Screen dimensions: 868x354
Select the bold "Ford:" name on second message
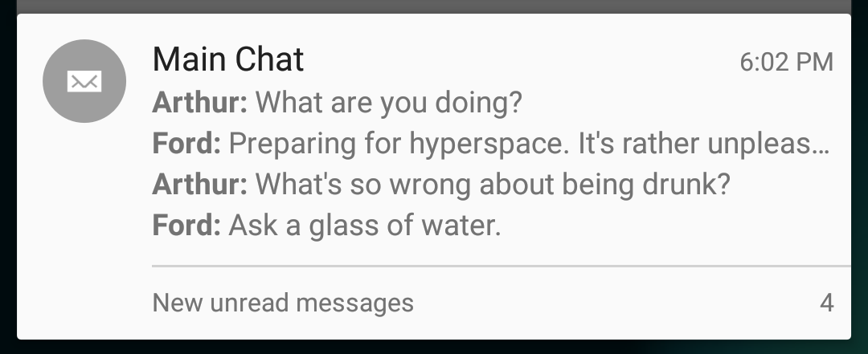[x=186, y=144]
